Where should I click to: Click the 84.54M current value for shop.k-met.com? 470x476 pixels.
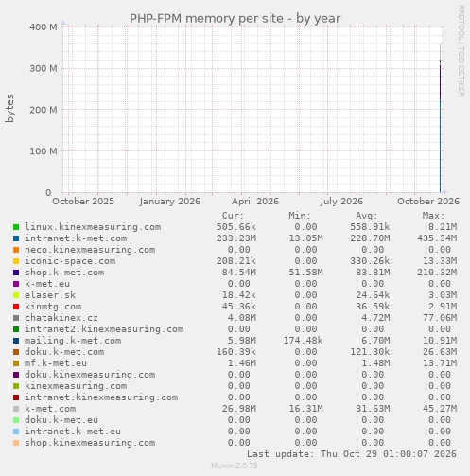click(x=239, y=273)
